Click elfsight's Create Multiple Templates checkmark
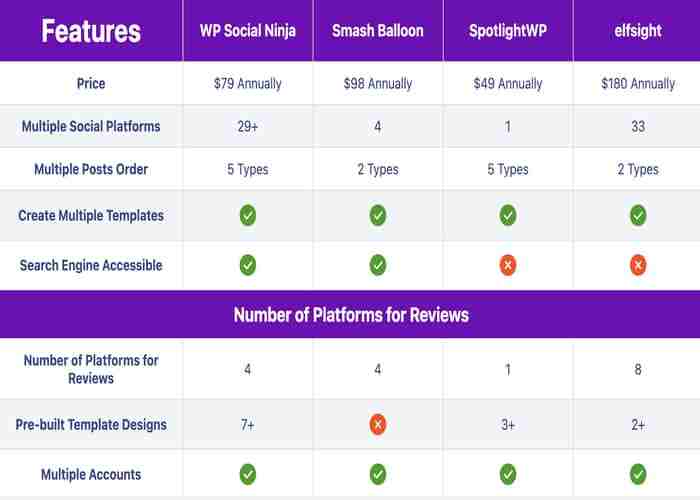The image size is (700, 500). click(x=638, y=215)
